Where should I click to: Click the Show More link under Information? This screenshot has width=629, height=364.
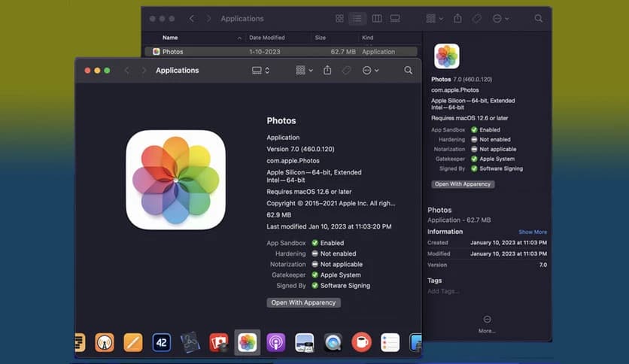(x=532, y=232)
